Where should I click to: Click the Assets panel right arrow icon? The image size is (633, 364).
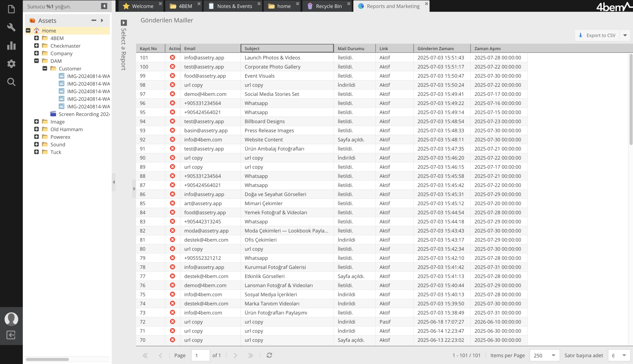click(102, 20)
